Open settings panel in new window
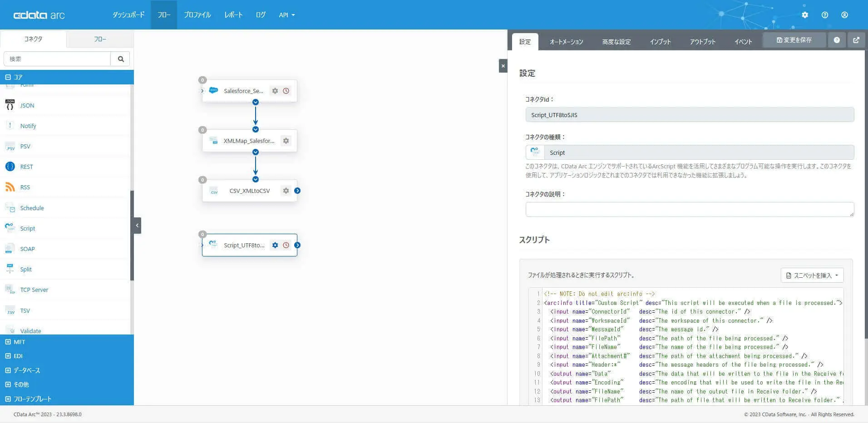The image size is (868, 423). [856, 40]
